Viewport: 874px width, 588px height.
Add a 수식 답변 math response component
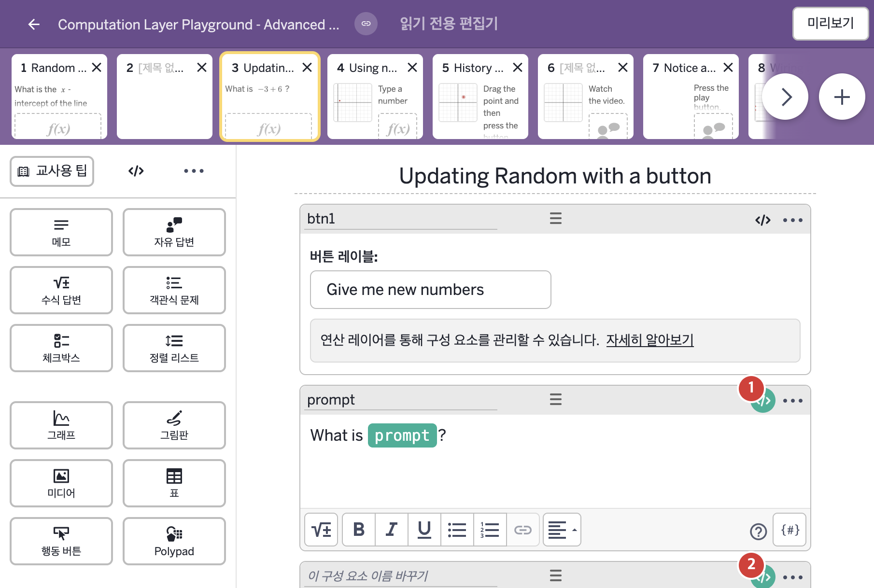coord(61,290)
